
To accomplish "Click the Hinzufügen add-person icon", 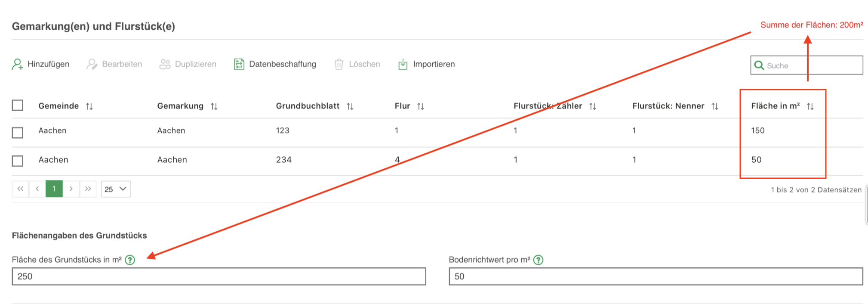I will pos(17,64).
